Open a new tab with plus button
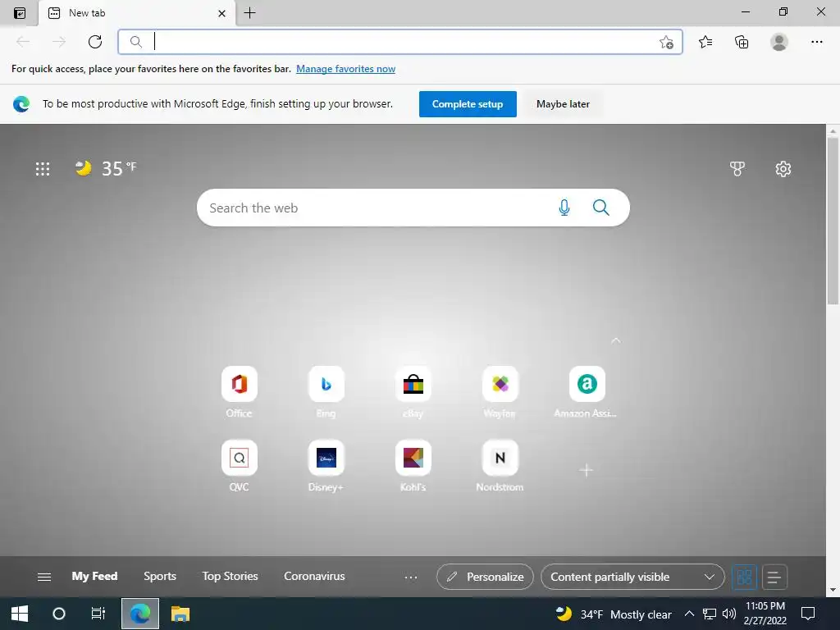This screenshot has width=840, height=630. tap(249, 13)
